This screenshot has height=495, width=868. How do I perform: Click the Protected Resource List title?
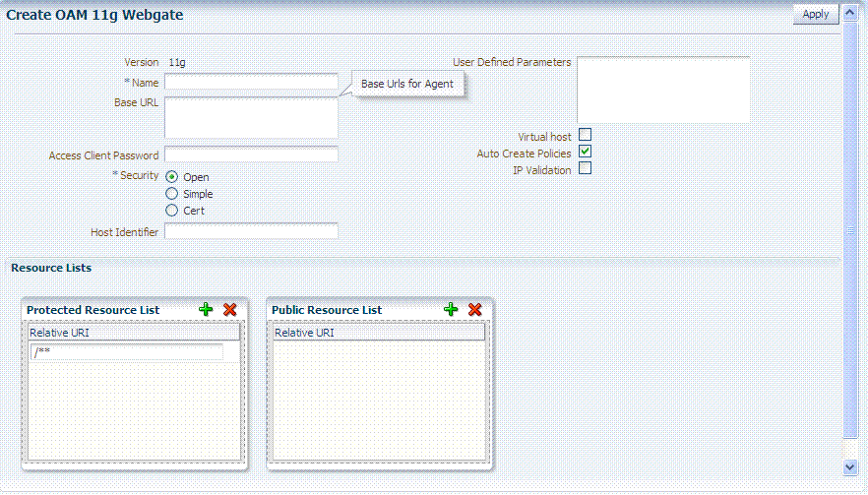click(x=93, y=310)
